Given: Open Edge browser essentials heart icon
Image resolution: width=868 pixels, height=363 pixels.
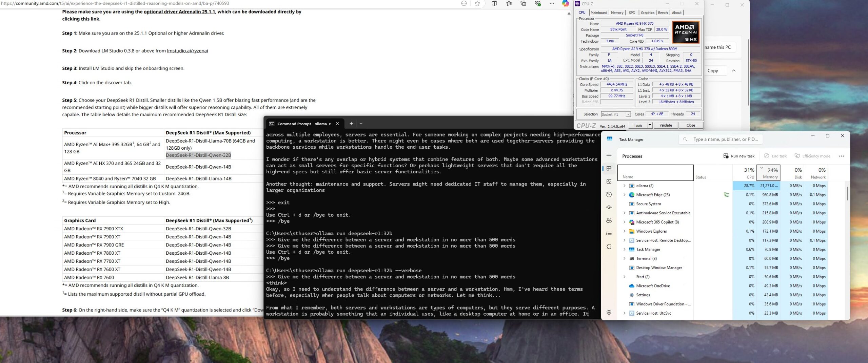Looking at the screenshot, I should 538,3.
